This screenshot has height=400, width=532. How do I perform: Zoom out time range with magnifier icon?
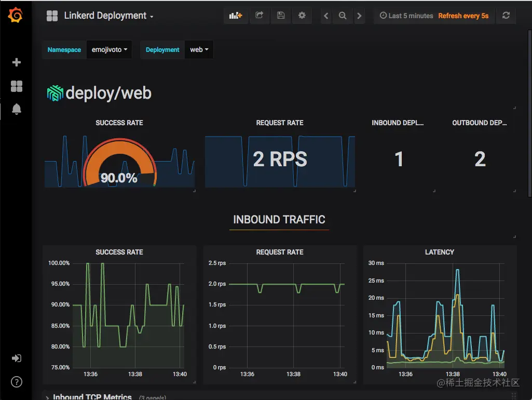(x=343, y=16)
